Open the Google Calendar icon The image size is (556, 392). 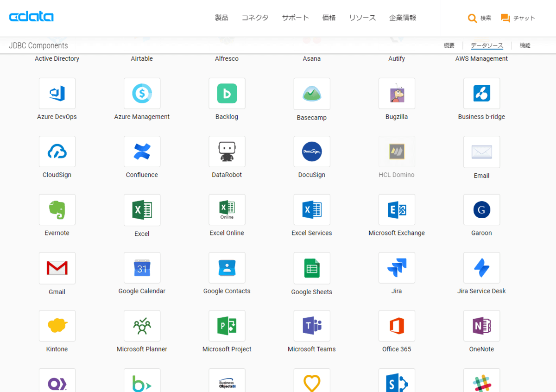[x=142, y=268]
